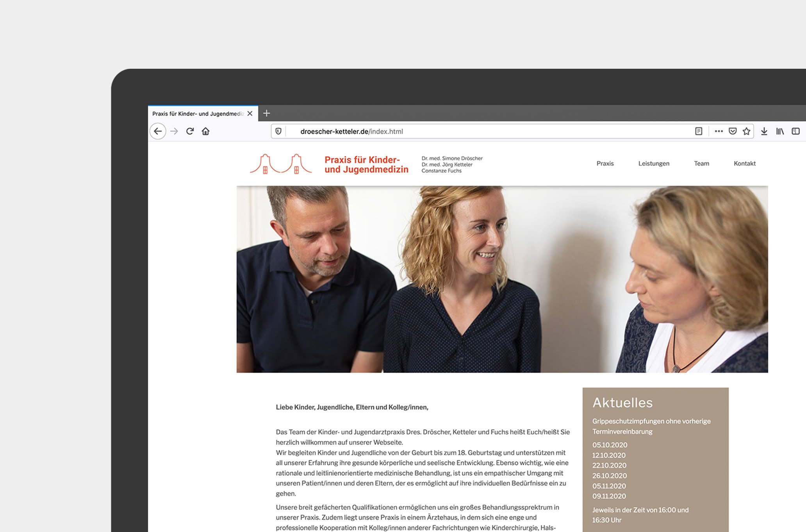Open a new tab with plus button
Viewport: 806px width, 532px height.
[267, 113]
